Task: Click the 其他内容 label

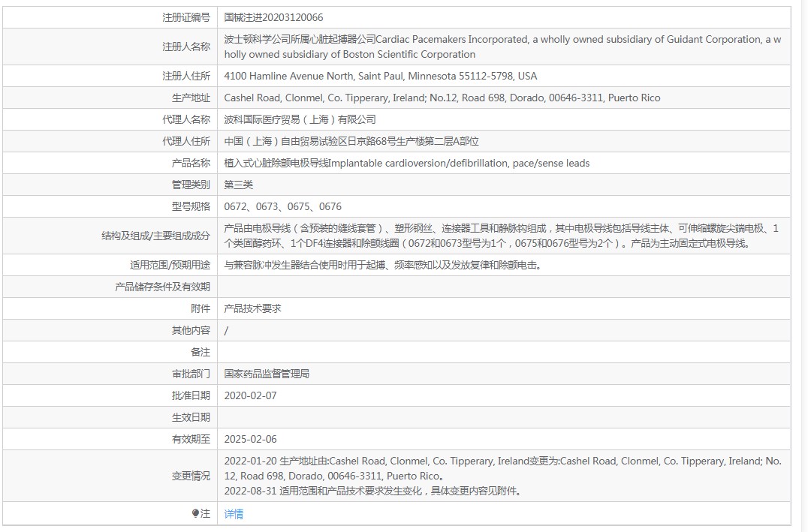Action: (x=191, y=331)
